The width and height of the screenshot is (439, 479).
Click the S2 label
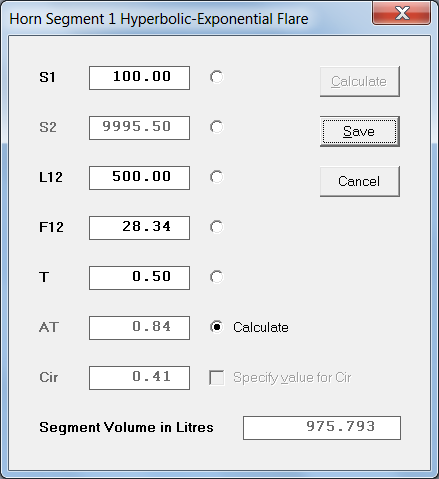coord(48,127)
